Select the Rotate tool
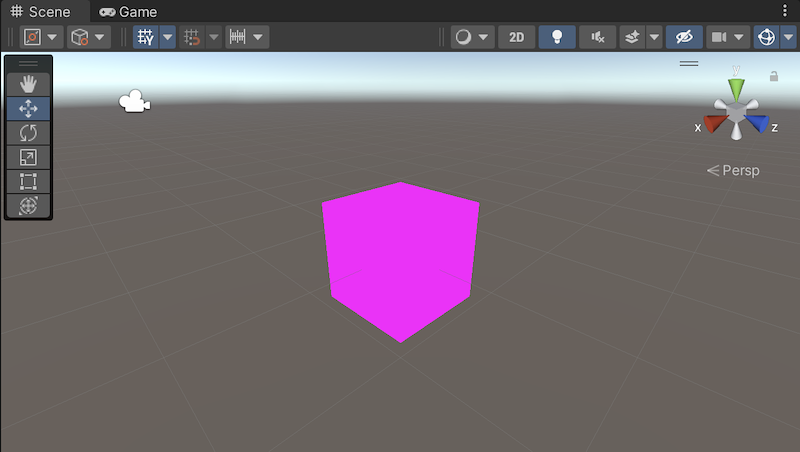800x452 pixels. [28, 132]
